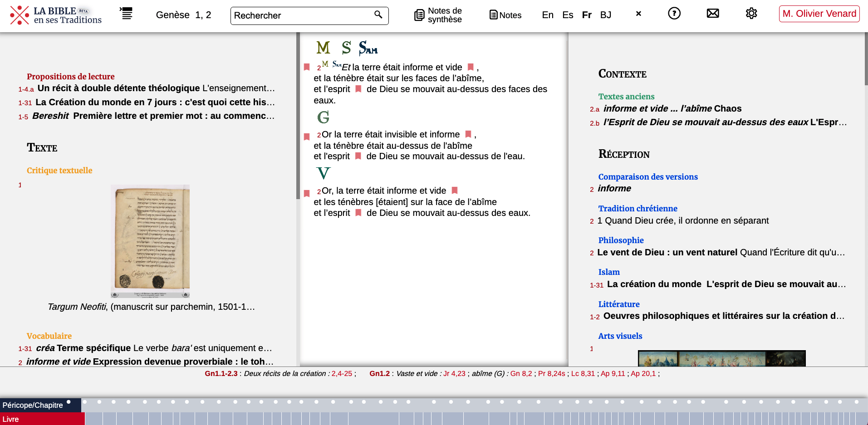Open settings gear icon
The width and height of the screenshot is (868, 425).
pos(751,13)
